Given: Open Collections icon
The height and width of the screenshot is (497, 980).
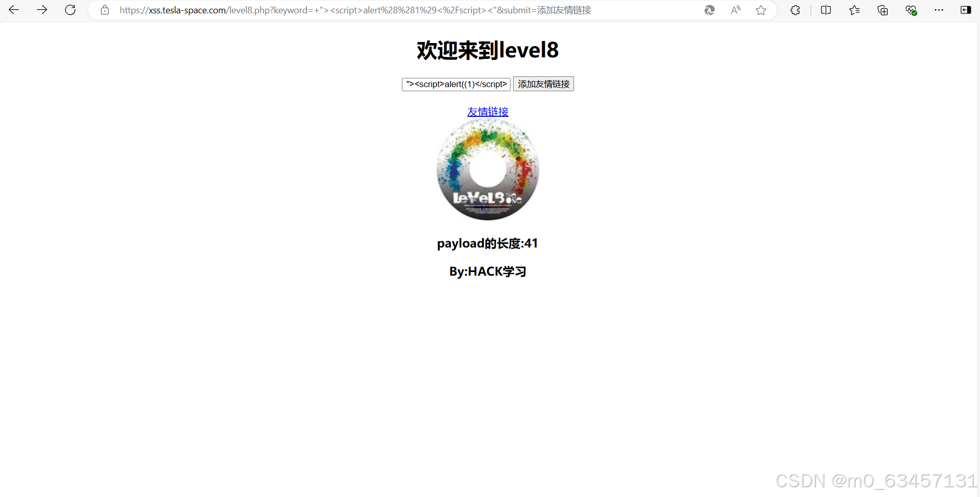Looking at the screenshot, I should [x=883, y=10].
